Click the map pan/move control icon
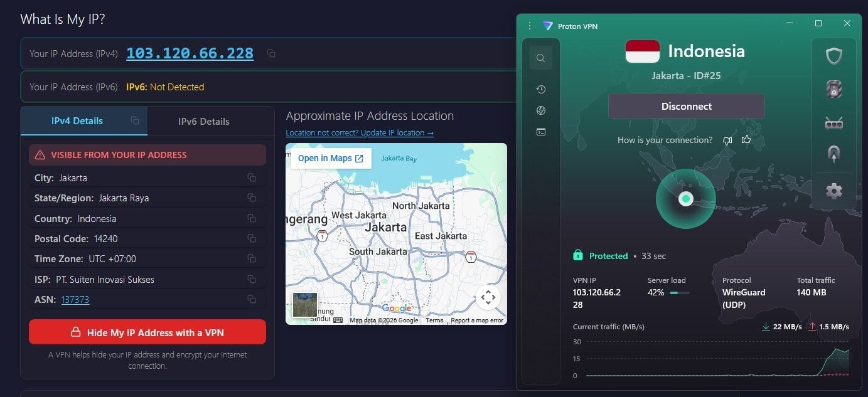 coord(488,297)
